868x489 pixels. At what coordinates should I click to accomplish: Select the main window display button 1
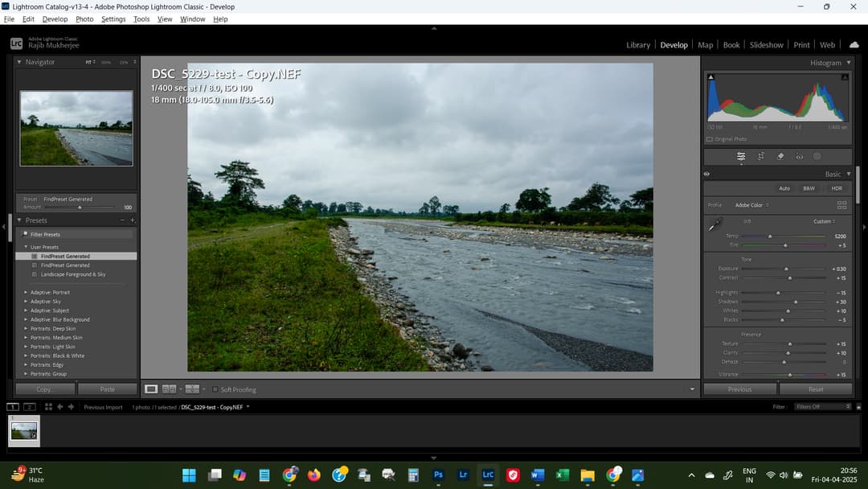[x=12, y=407]
